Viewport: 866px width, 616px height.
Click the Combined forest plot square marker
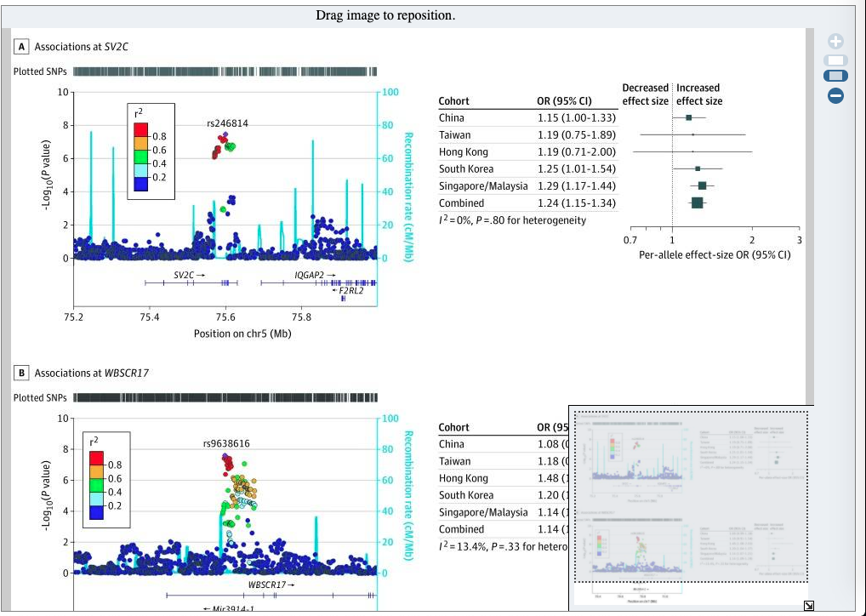tap(697, 203)
